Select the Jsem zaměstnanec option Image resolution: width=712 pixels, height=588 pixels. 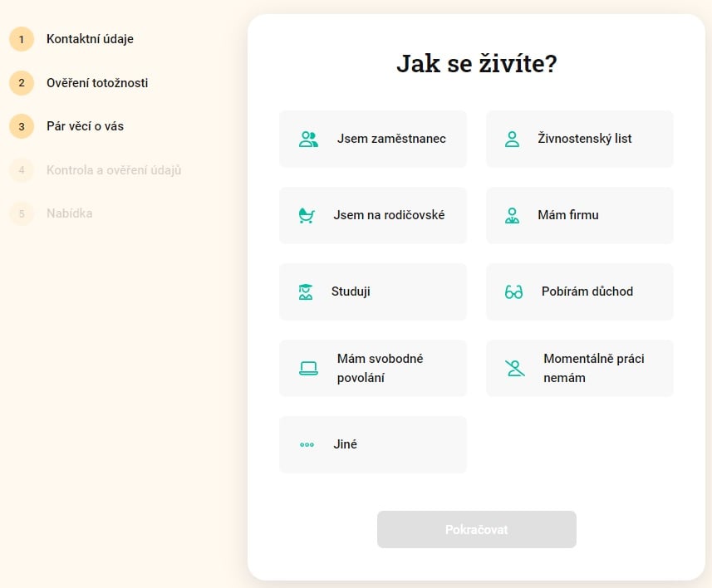pyautogui.click(x=373, y=139)
